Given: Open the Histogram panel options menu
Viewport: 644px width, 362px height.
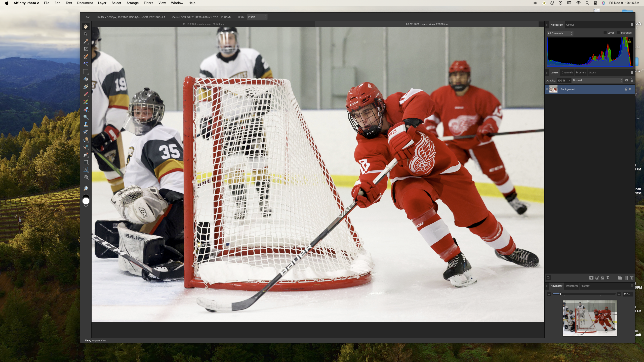Looking at the screenshot, I should click(x=632, y=25).
